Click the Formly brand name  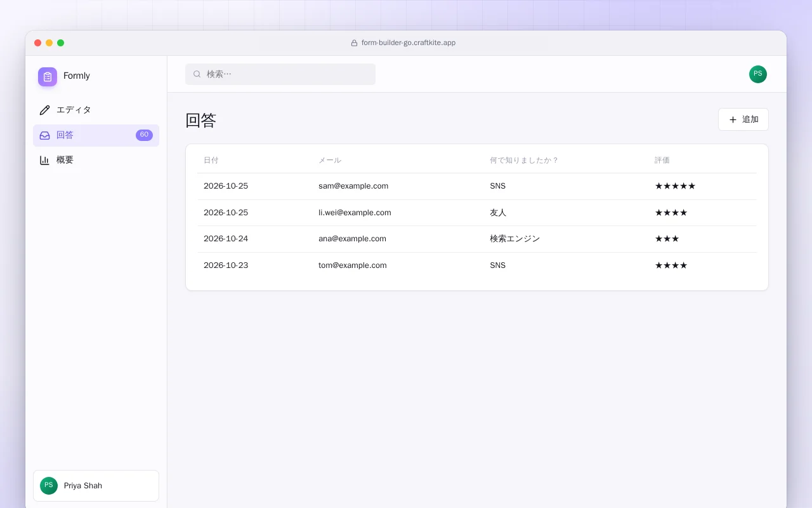[x=77, y=76]
